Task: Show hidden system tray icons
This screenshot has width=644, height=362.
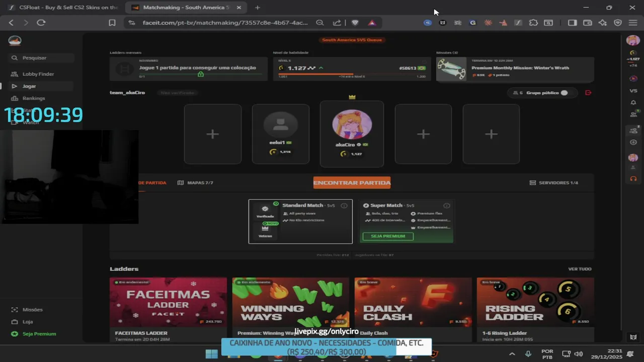Action: coord(512,354)
